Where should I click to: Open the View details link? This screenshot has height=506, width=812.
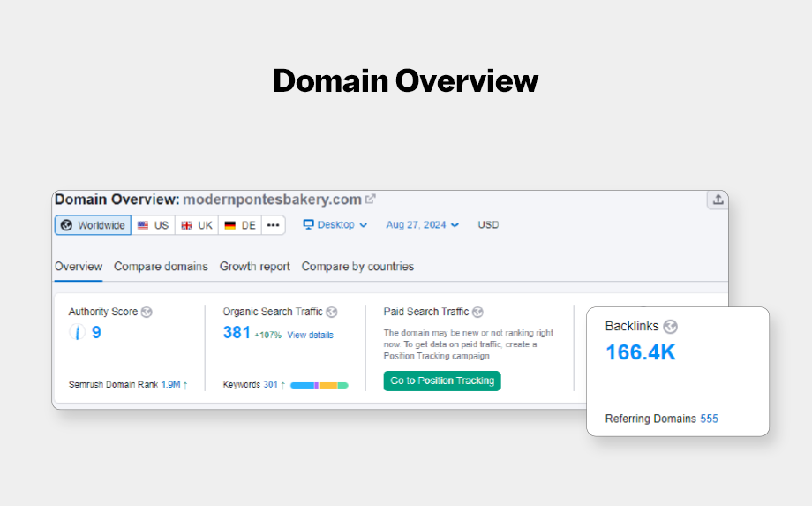[x=310, y=336]
